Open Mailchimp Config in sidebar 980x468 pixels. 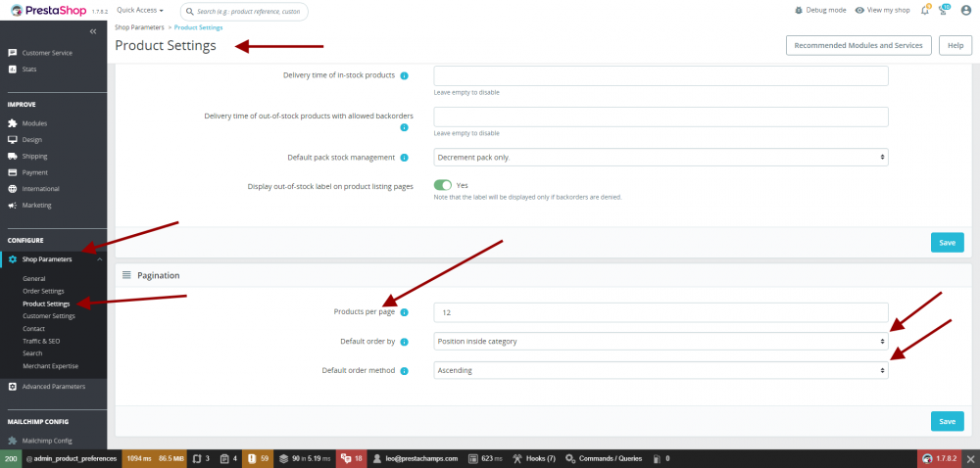pyautogui.click(x=40, y=441)
